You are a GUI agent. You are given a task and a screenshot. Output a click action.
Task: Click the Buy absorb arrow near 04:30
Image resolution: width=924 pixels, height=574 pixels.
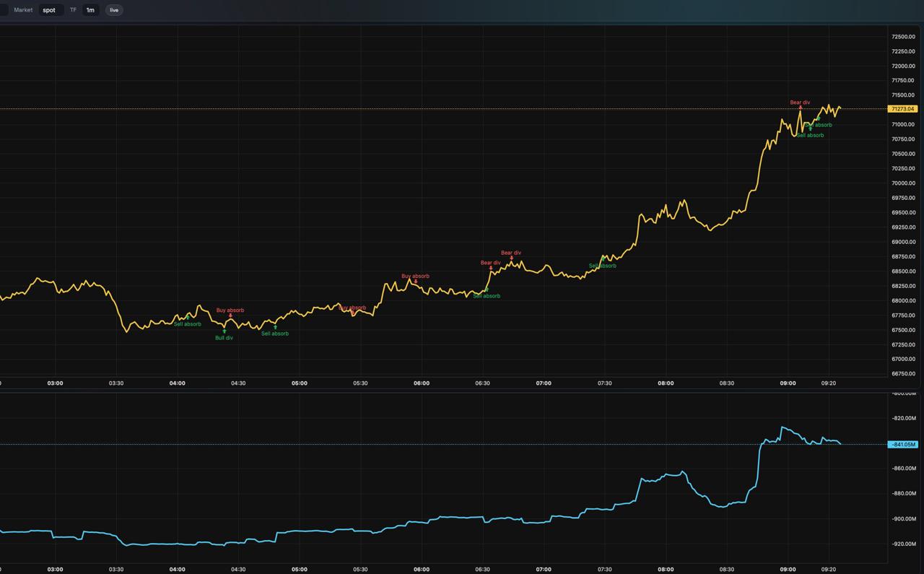coord(230,316)
